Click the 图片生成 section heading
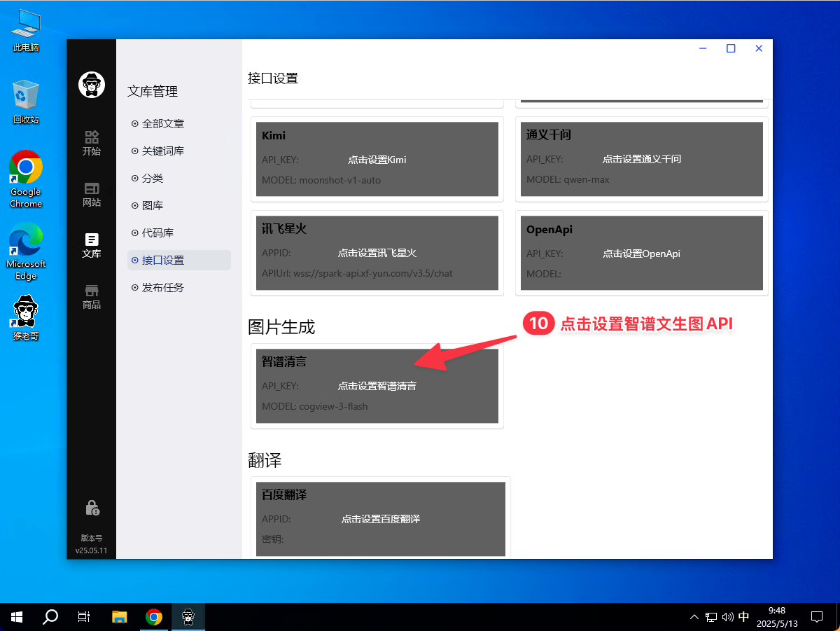Image resolution: width=840 pixels, height=631 pixels. coord(281,326)
